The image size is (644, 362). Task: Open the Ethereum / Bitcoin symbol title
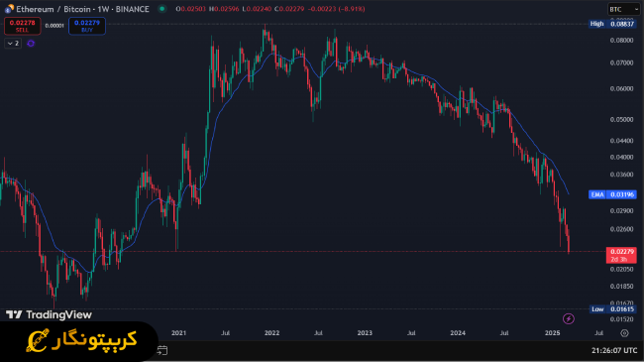click(82, 9)
